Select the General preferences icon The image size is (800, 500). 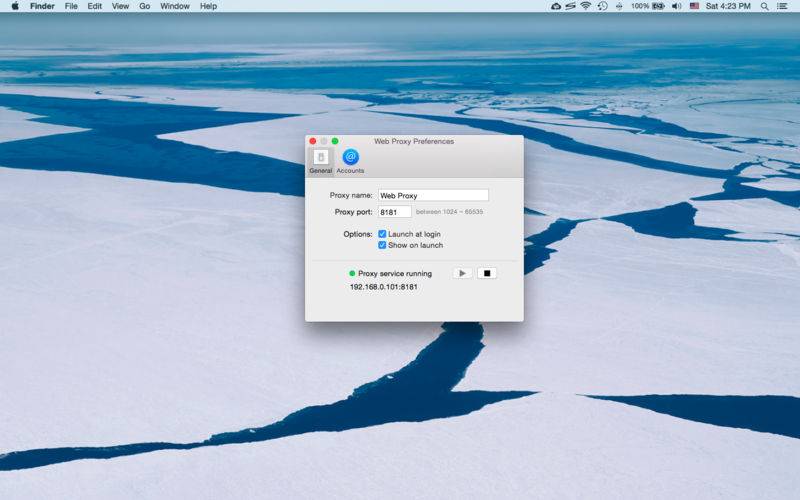click(320, 159)
